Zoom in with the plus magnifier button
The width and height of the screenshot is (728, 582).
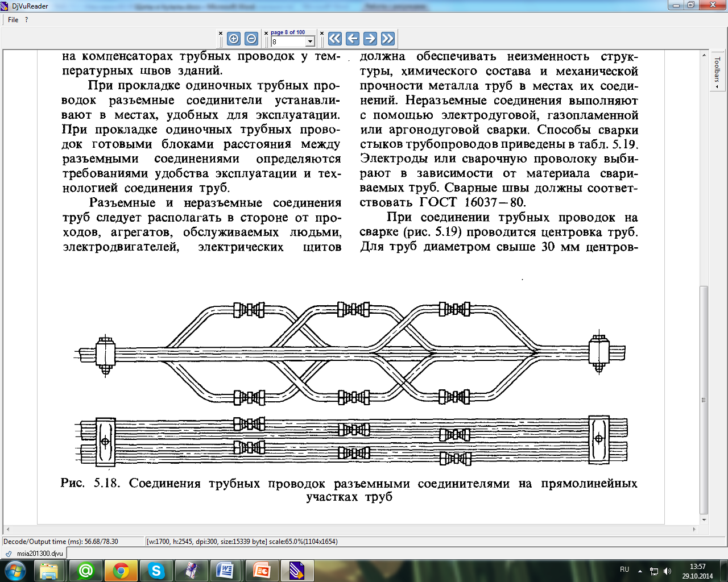[234, 39]
